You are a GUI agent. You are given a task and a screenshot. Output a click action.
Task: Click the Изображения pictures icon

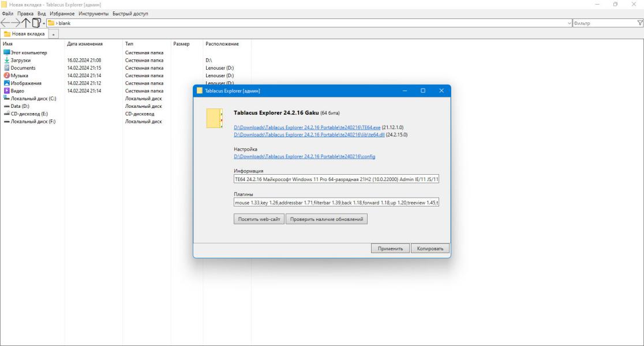(6, 83)
